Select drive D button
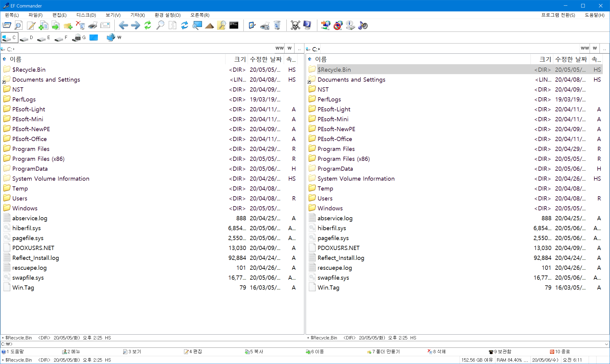 [x=27, y=38]
